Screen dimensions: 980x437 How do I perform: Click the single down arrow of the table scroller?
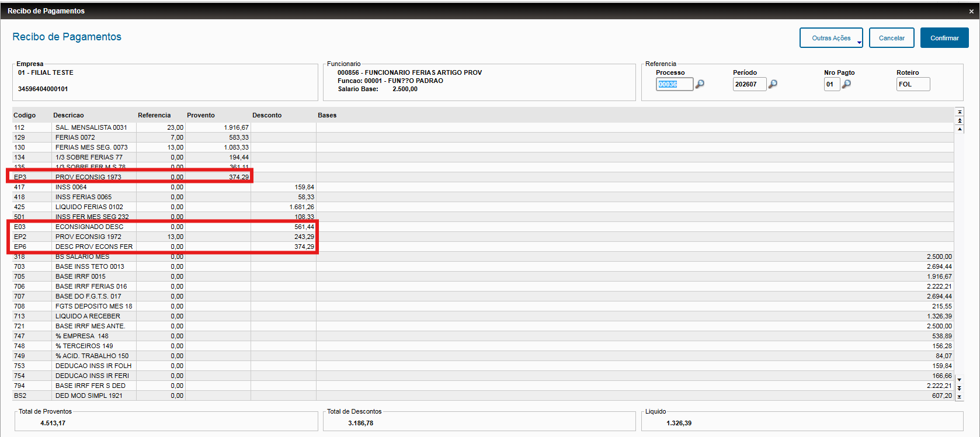[x=959, y=380]
